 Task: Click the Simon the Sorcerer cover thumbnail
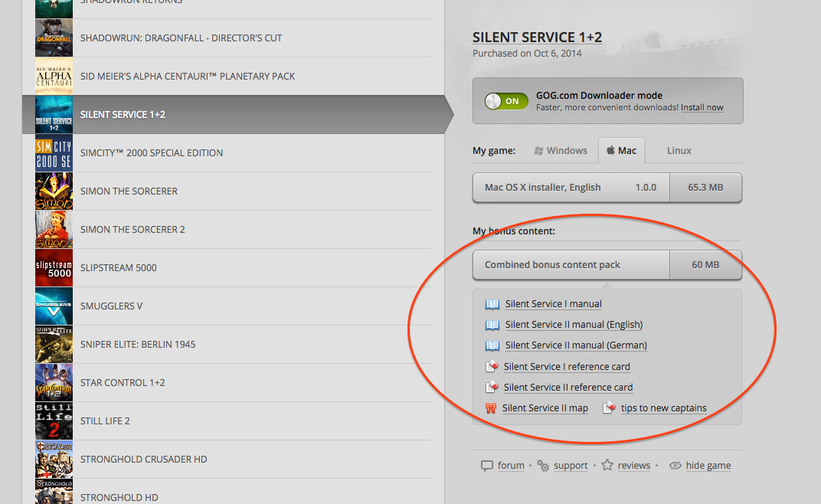(54, 191)
